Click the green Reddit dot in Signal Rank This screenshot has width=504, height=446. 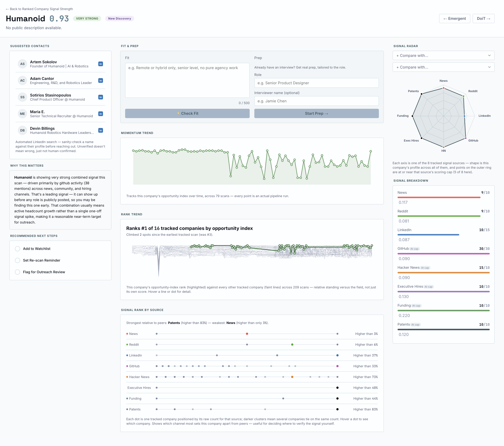click(292, 344)
